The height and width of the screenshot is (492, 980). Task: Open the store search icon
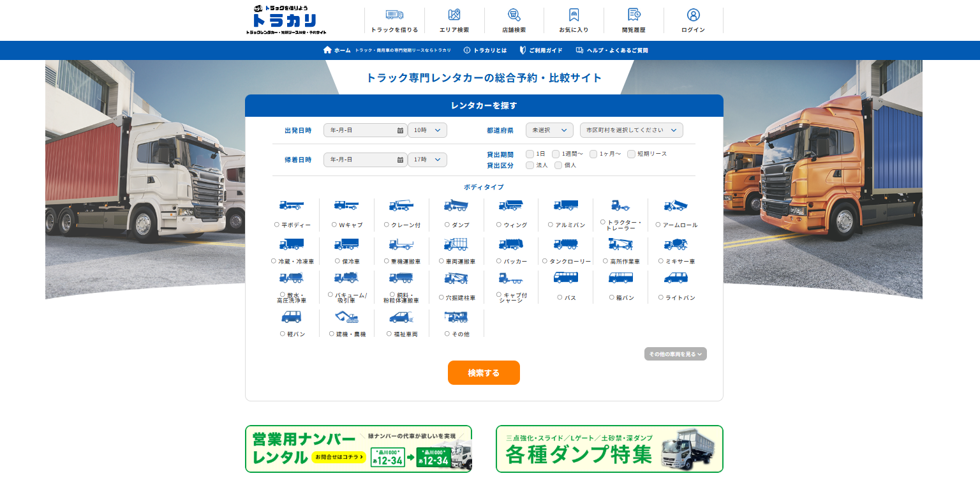(514, 15)
